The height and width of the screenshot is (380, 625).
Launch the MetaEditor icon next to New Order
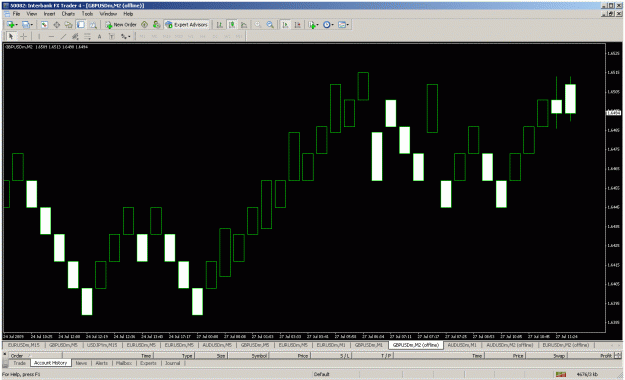tap(145, 25)
